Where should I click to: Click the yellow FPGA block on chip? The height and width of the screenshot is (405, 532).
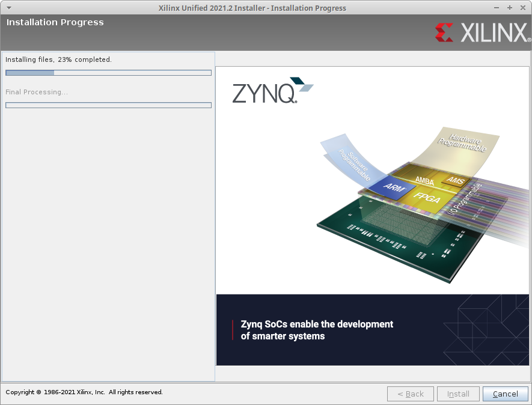click(426, 197)
